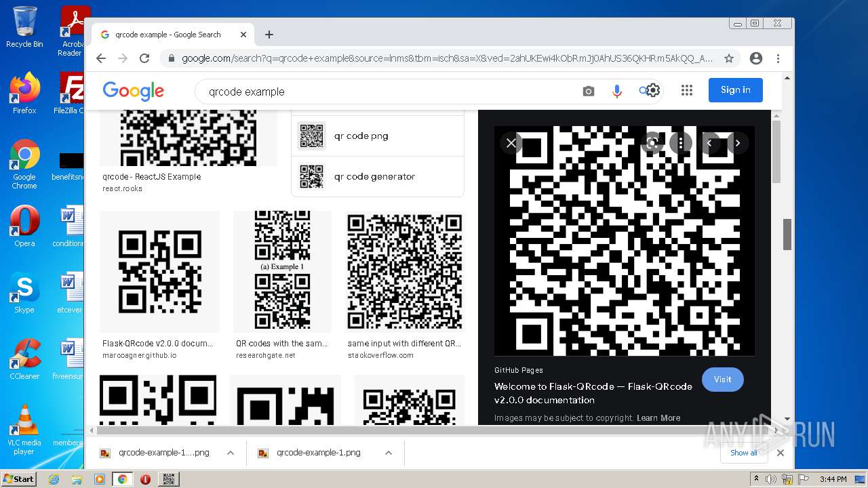The width and height of the screenshot is (868, 488).
Task: Click preview panel vertical scrollbar
Action: tap(776, 152)
